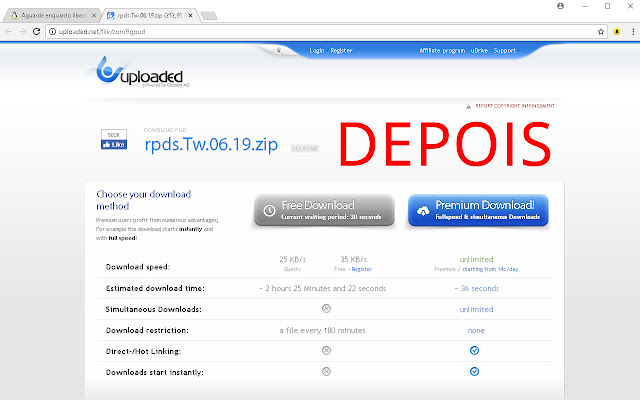The width and height of the screenshot is (640, 400).
Task: Click 'starting from 14c/day' link
Action: point(490,269)
